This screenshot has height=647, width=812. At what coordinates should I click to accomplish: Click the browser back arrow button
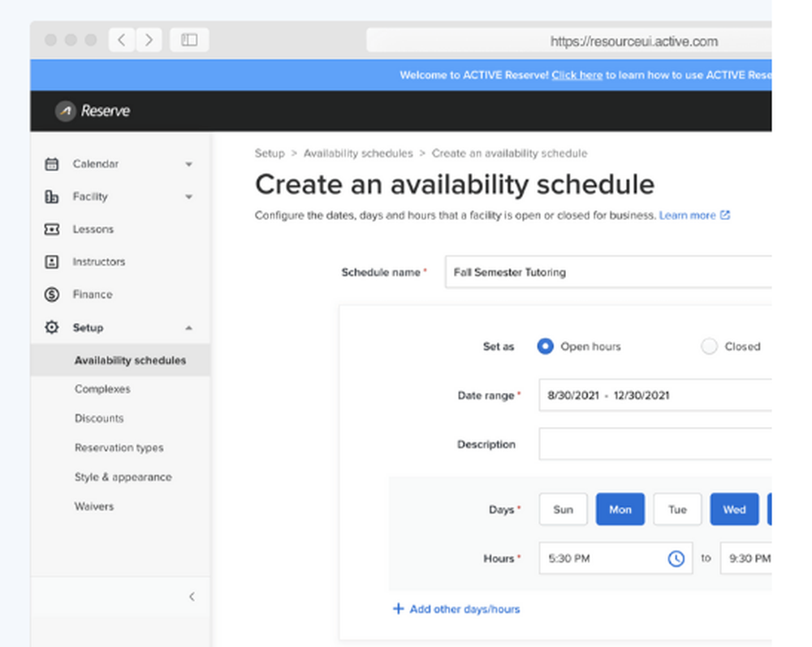coord(122,40)
